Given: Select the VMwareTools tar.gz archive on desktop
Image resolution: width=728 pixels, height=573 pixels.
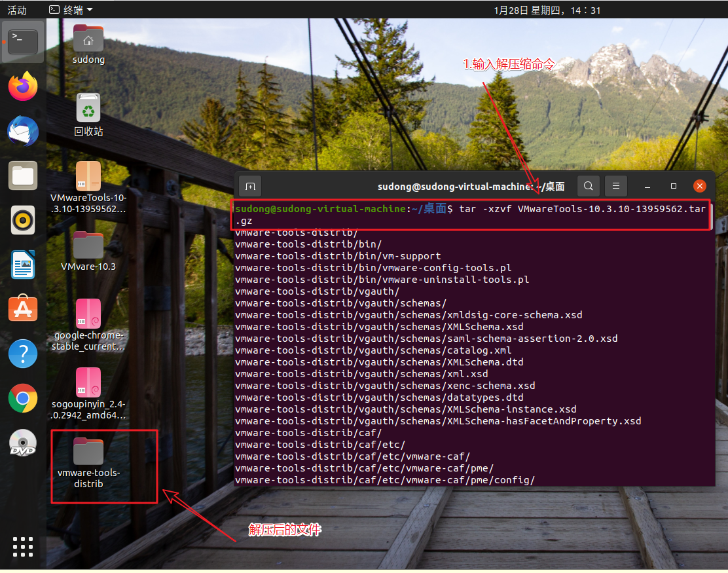Looking at the screenshot, I should (x=88, y=176).
